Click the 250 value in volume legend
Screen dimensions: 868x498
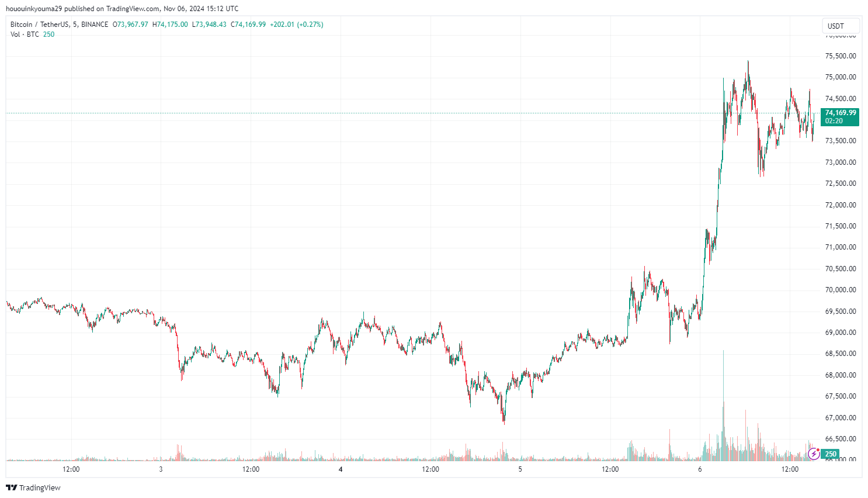(x=49, y=34)
